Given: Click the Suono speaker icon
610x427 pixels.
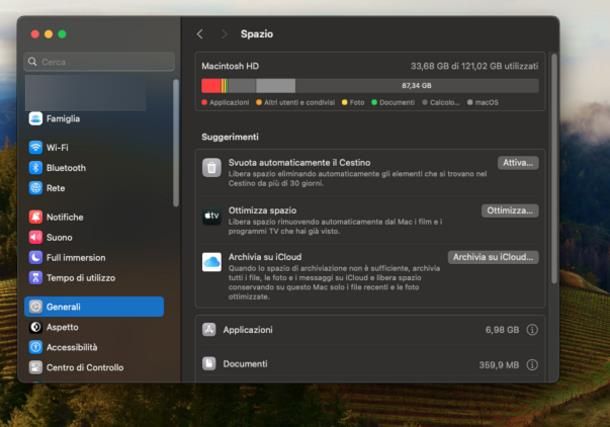Looking at the screenshot, I should click(x=35, y=237).
